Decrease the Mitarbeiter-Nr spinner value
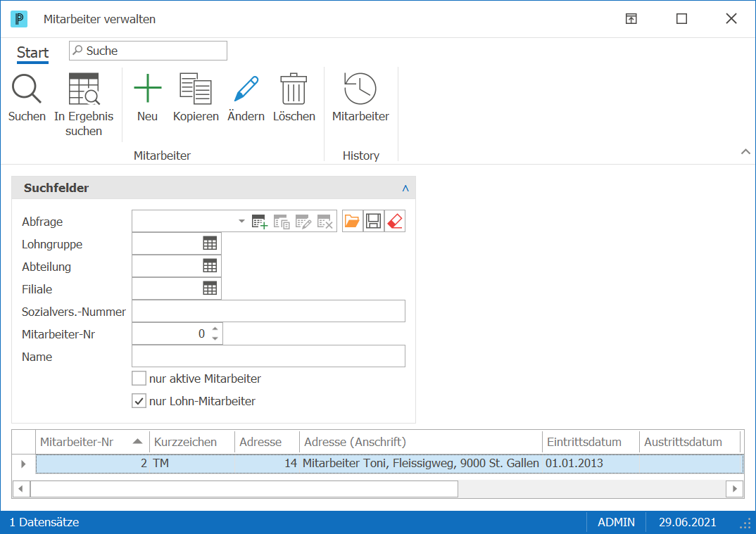The height and width of the screenshot is (534, 756). point(215,339)
